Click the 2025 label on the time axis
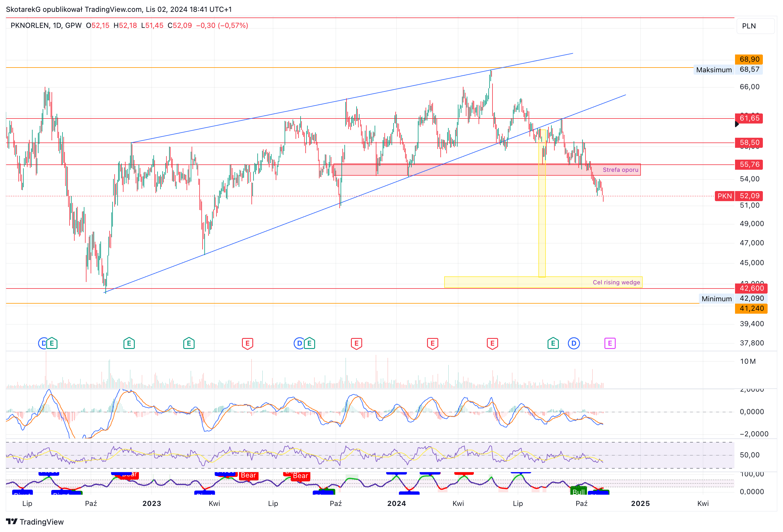This screenshot has width=783, height=532. coord(640,503)
